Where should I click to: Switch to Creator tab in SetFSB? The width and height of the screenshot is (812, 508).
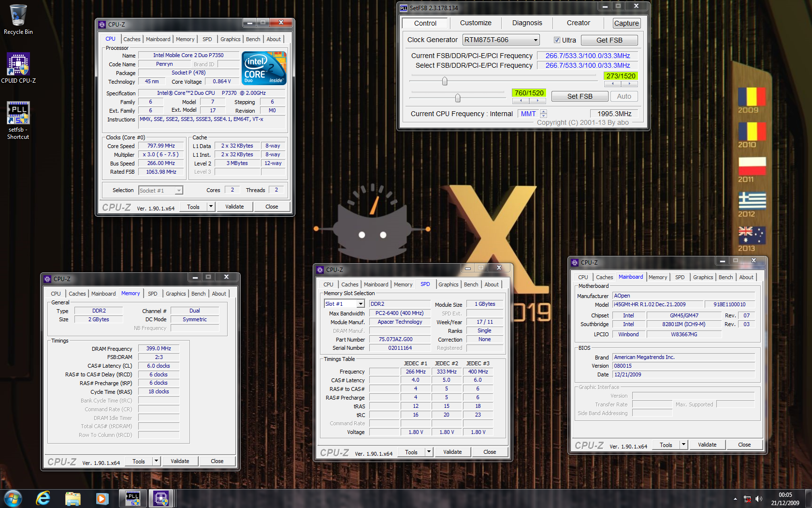578,23
